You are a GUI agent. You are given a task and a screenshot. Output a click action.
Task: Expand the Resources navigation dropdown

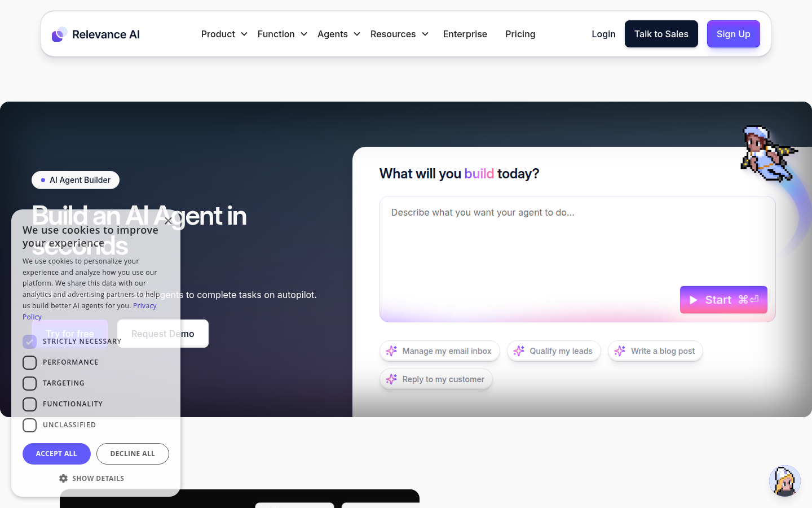point(399,34)
